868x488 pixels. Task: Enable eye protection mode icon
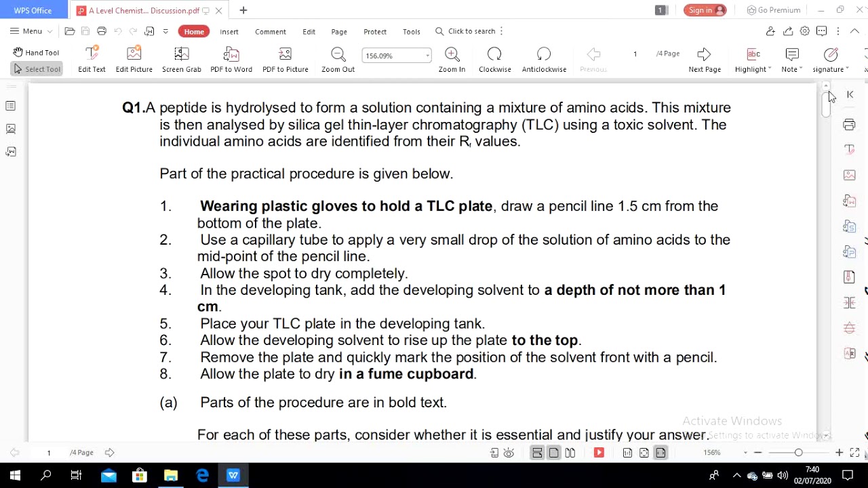pos(509,453)
